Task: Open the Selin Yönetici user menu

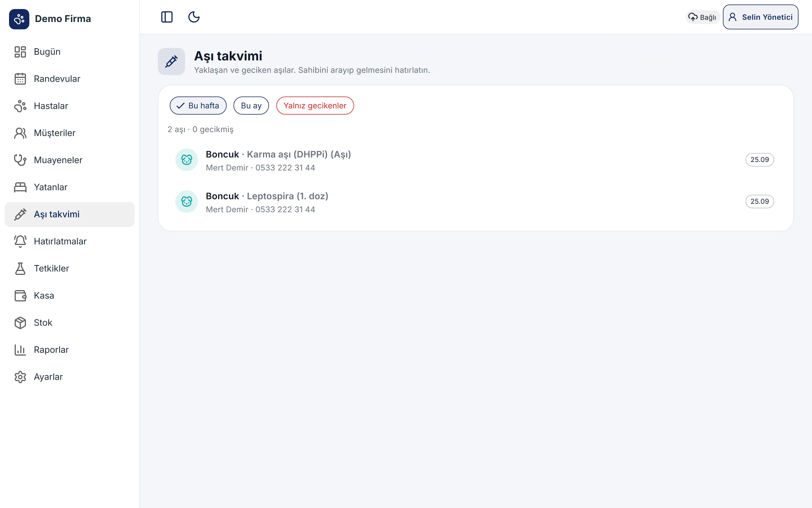Action: pyautogui.click(x=760, y=17)
